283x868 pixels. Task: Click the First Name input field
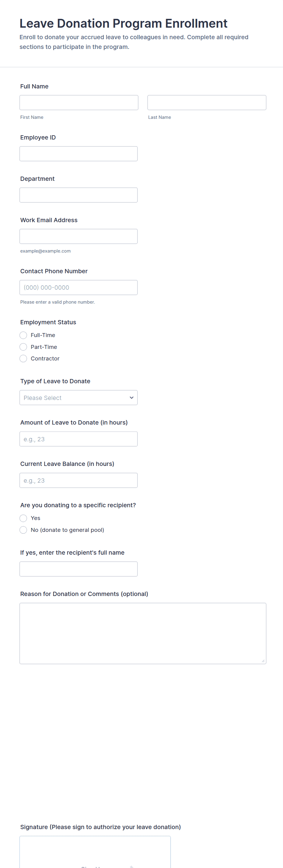79,102
